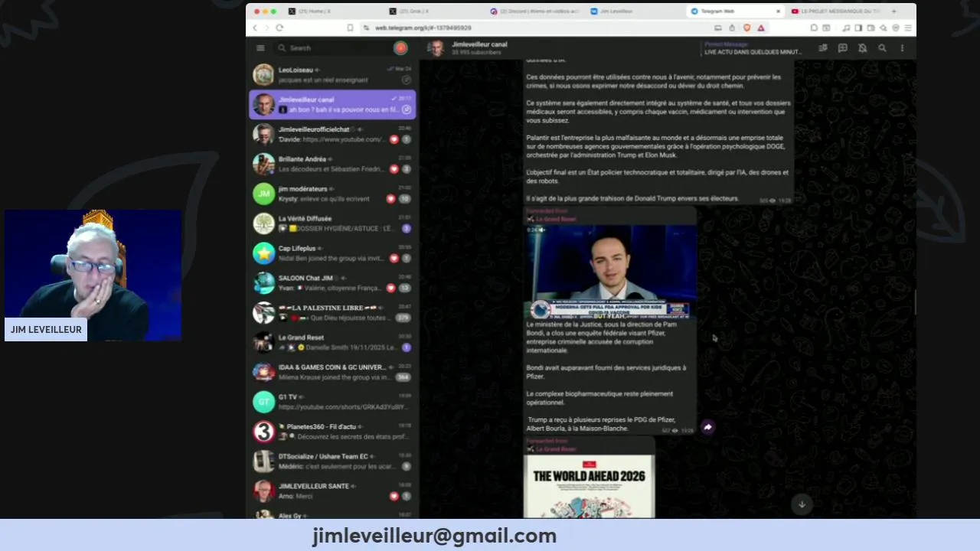Viewport: 980px width, 551px height.
Task: Click the heart reaction badge on jim modérateurs
Action: (x=390, y=199)
